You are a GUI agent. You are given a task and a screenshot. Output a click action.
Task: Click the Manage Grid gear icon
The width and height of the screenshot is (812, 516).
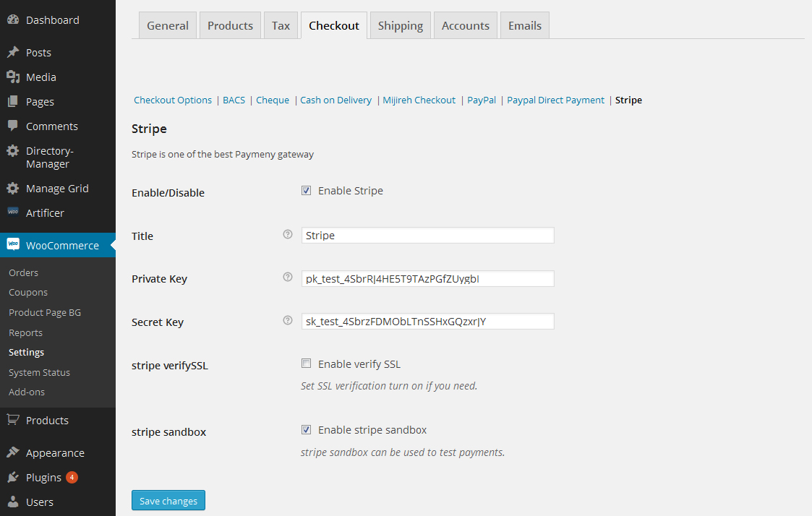[x=13, y=189]
